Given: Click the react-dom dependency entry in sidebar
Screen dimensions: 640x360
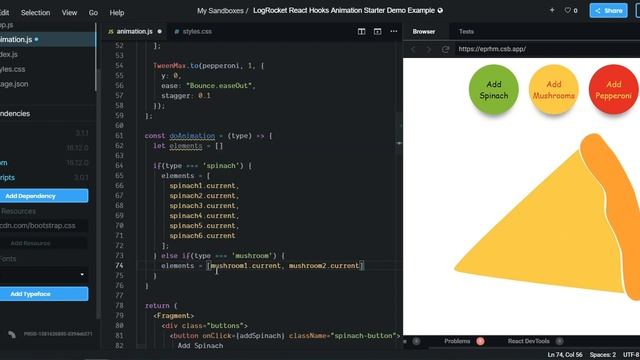Looking at the screenshot, I should (44, 162).
